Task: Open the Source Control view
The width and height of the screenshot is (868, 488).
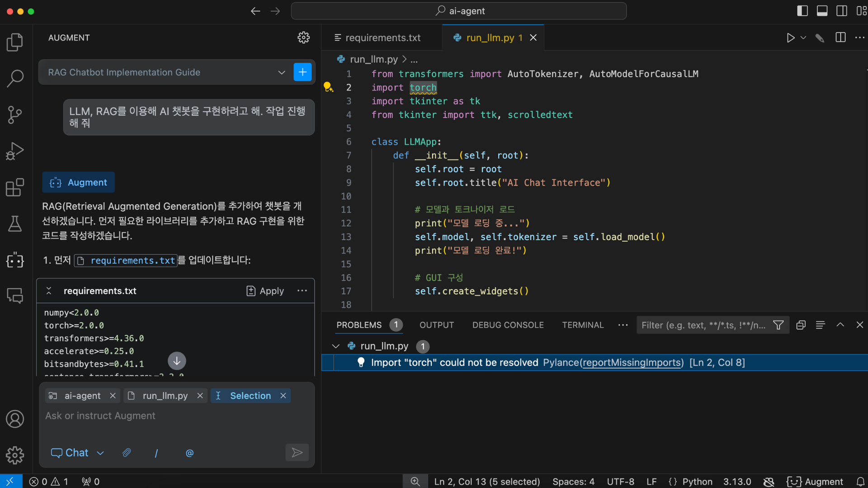Action: 15,115
